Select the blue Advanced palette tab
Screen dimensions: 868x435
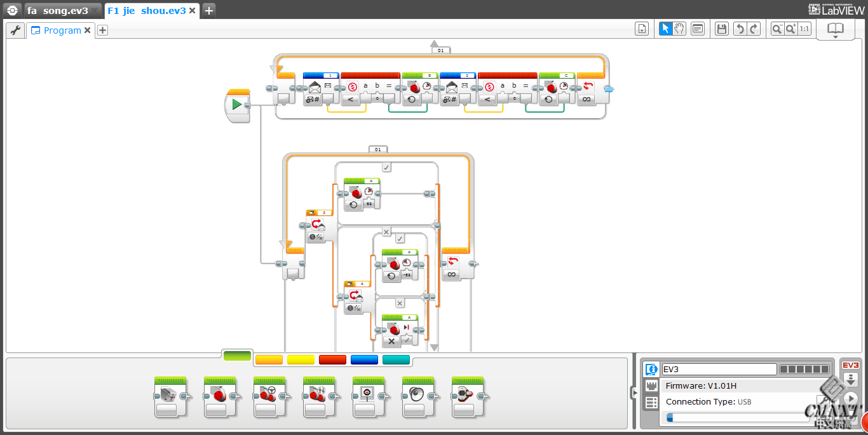pos(364,359)
